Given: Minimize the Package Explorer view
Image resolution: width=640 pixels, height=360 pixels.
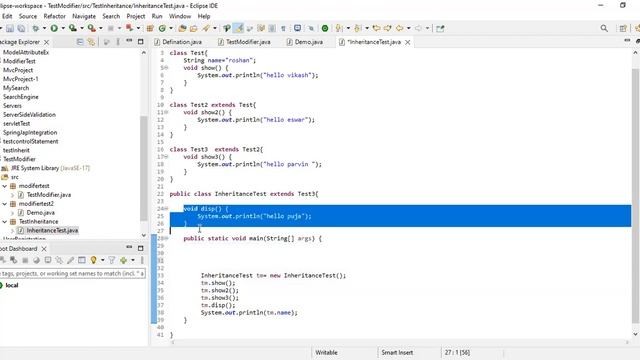Looking at the screenshot, I should [129, 41].
